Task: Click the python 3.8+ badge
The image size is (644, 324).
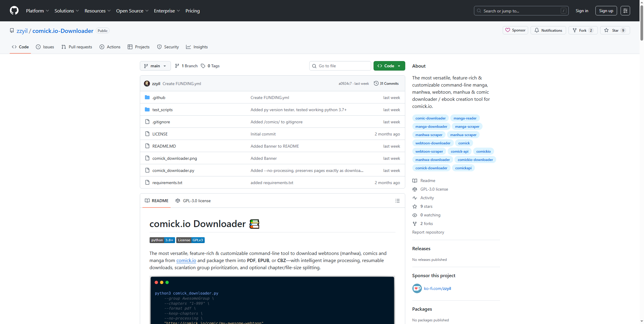Action: tap(162, 240)
